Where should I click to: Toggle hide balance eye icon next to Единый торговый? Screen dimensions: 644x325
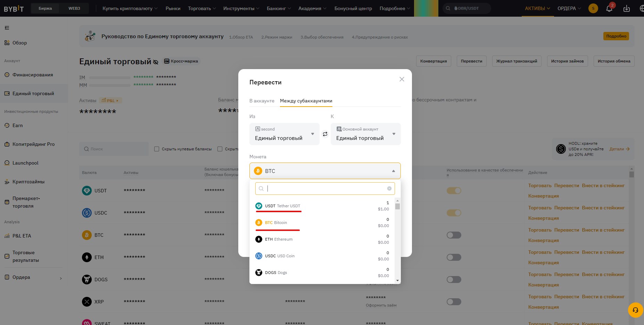pos(156,62)
